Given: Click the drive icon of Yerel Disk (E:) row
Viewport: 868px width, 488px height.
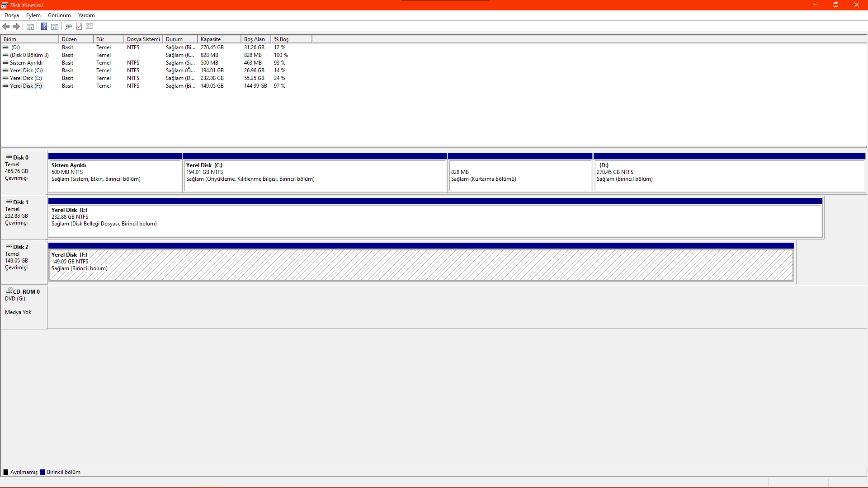Looking at the screenshot, I should tap(5, 78).
